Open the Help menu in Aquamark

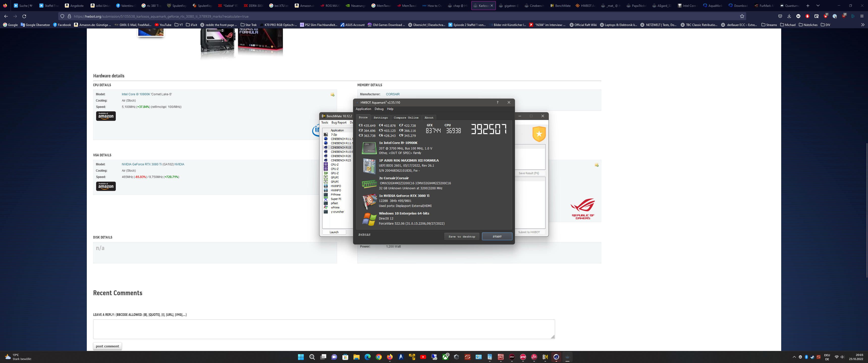390,109
